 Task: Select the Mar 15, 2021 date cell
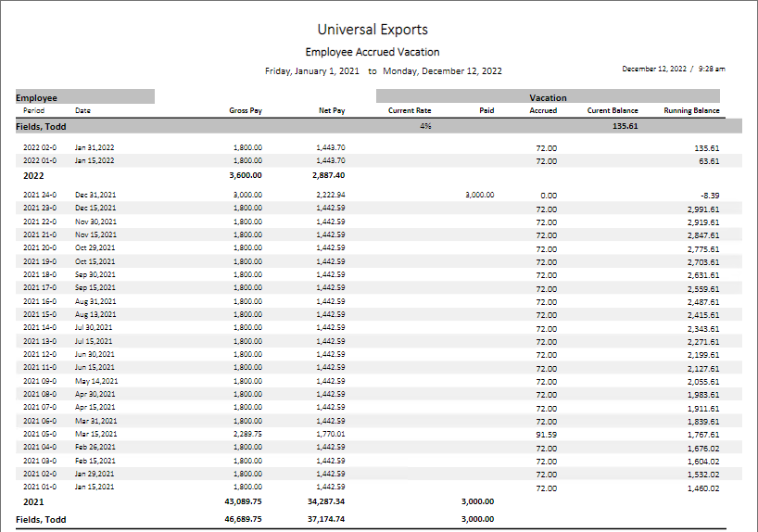tap(95, 434)
